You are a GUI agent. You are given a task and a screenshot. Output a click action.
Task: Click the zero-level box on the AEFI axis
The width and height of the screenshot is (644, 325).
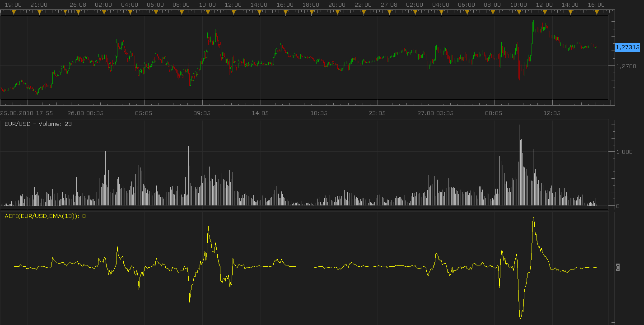click(618, 267)
